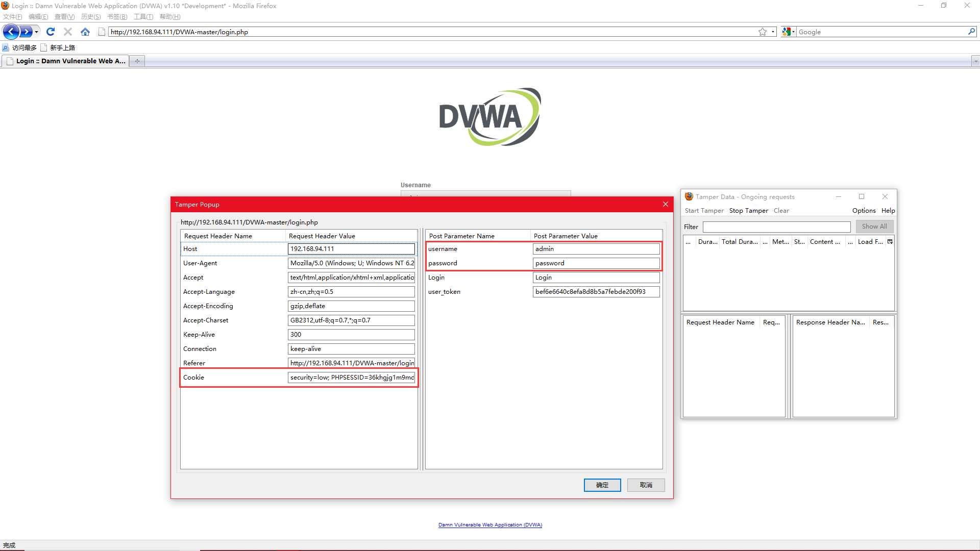The image size is (980, 551).
Task: Click the Request Header Name column header
Action: pyautogui.click(x=233, y=236)
